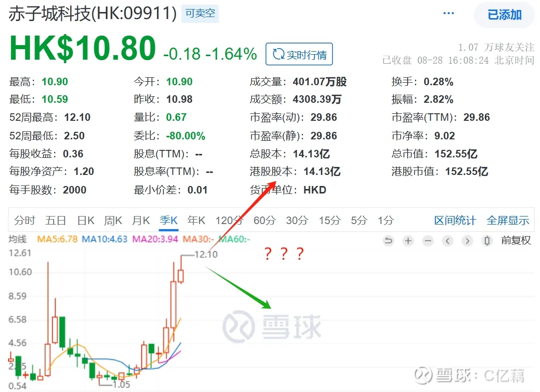Click the MA5 moving average label
Viewport: 540px width, 392px height.
point(57,239)
